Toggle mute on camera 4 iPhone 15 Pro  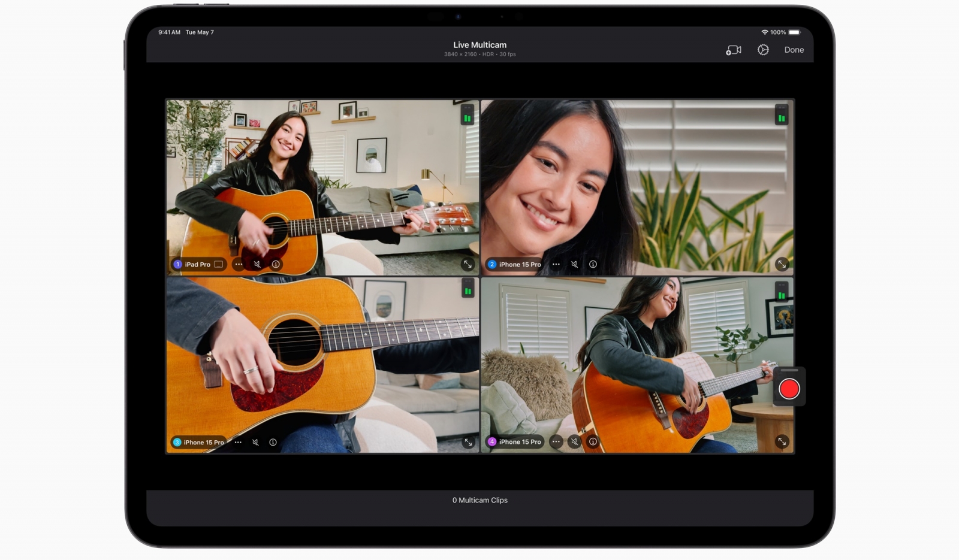[574, 441]
